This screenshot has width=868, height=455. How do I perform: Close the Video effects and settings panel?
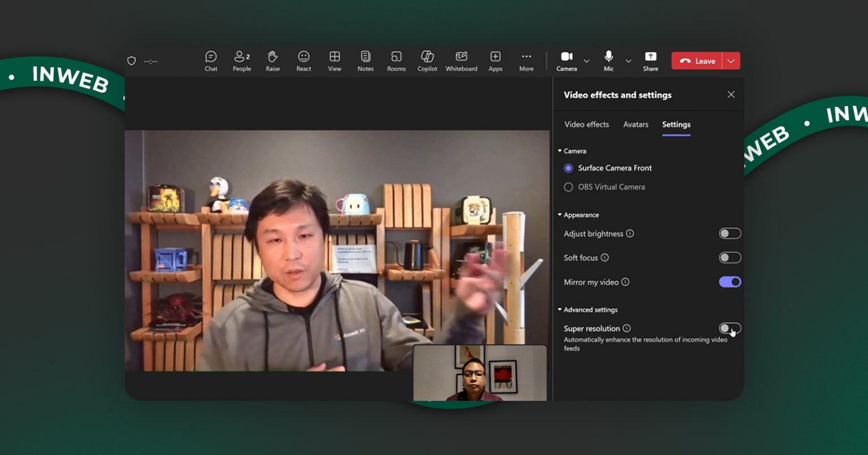coord(731,94)
